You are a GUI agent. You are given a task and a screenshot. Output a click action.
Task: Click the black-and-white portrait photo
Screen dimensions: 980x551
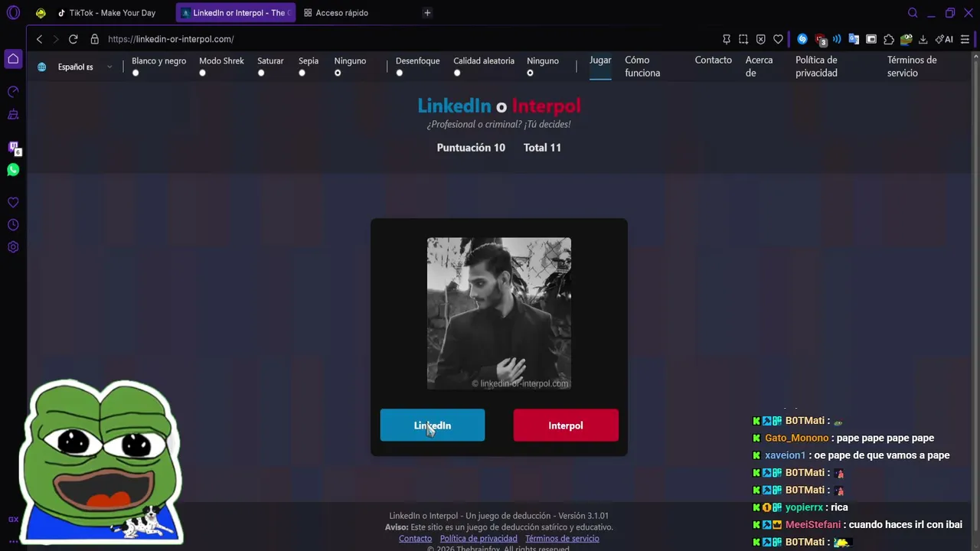tap(499, 313)
